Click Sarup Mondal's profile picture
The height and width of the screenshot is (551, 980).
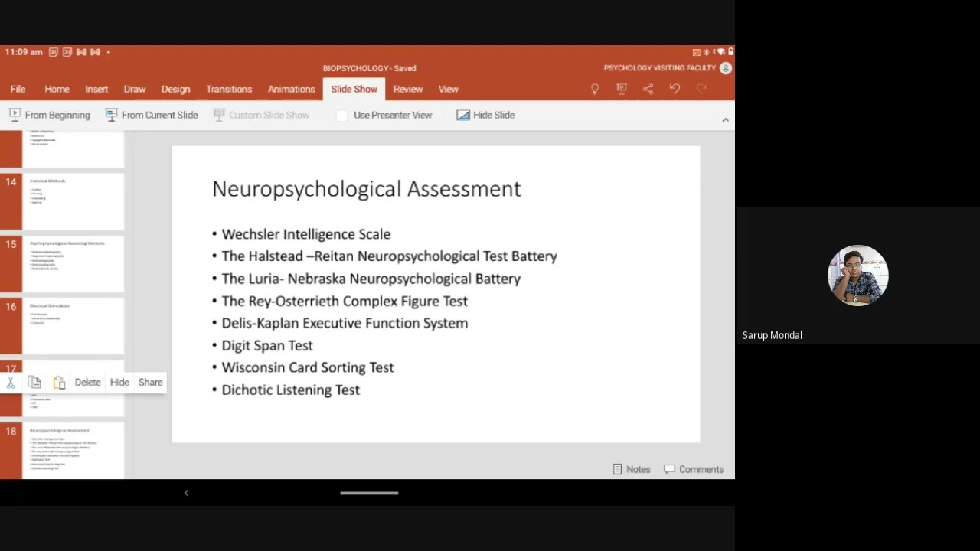[x=857, y=275]
